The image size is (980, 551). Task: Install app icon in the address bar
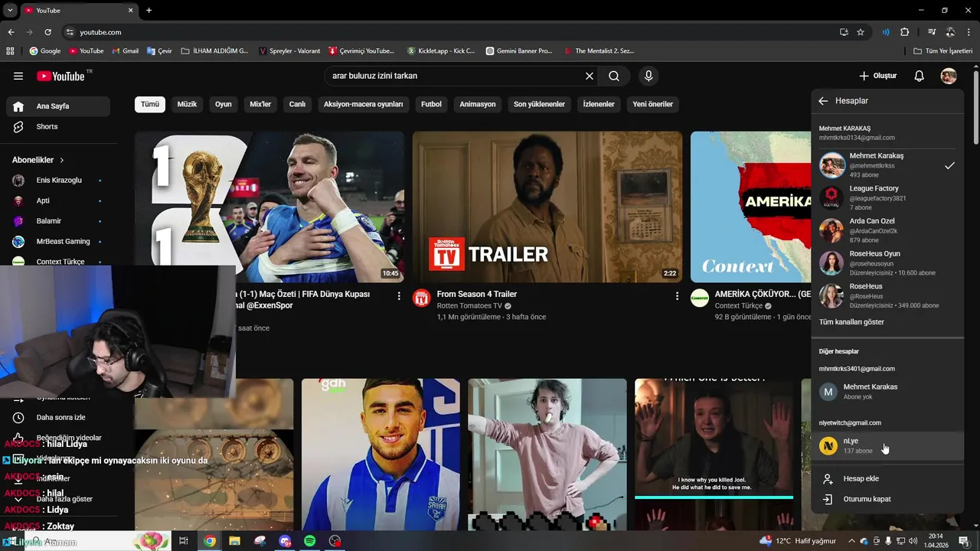coord(844,32)
